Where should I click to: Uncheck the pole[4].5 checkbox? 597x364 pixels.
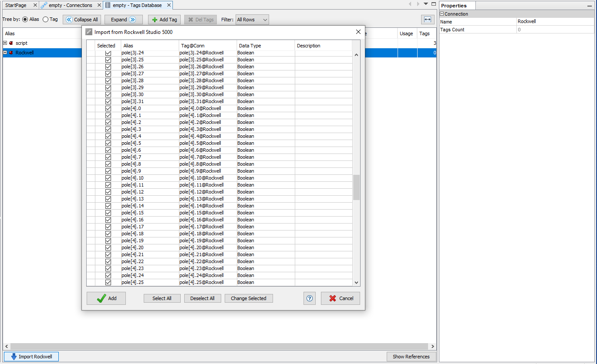click(108, 143)
